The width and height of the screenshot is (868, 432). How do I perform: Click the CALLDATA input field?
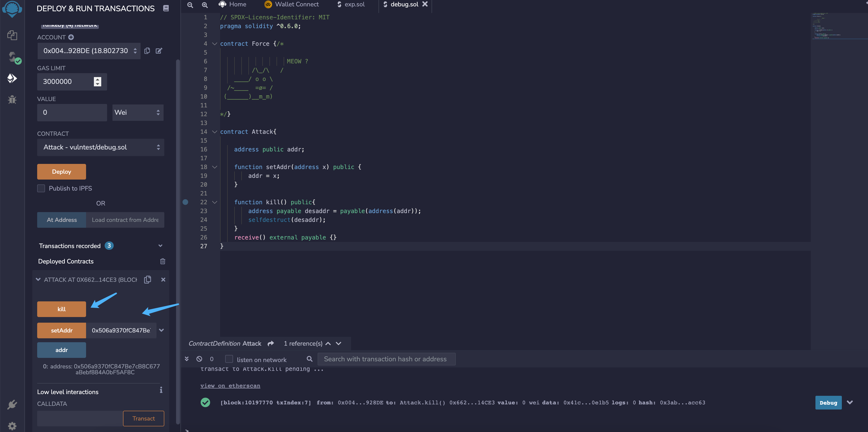coord(80,418)
